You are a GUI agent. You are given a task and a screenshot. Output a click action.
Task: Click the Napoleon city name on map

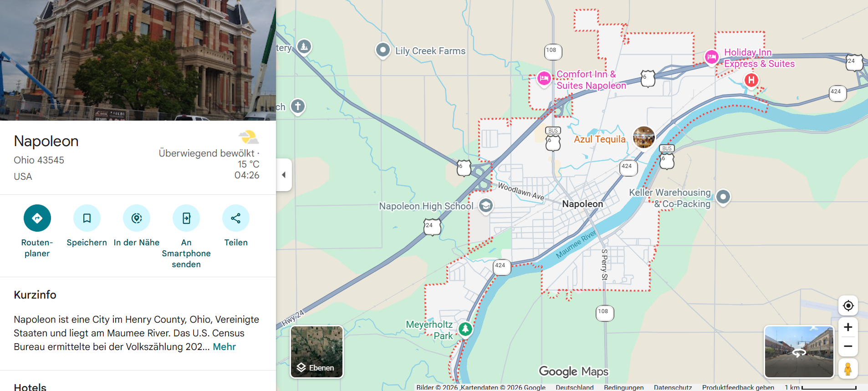(x=582, y=204)
